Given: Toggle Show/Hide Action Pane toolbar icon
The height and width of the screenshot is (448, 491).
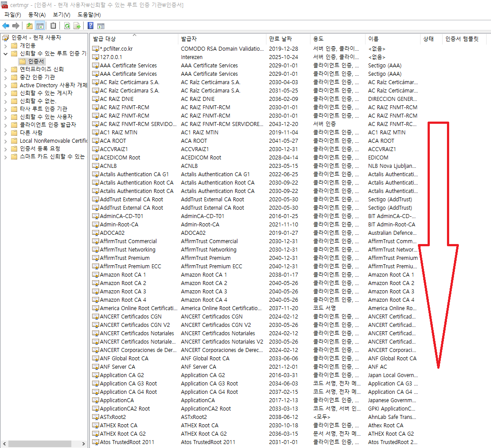Looking at the screenshot, I should point(101,26).
